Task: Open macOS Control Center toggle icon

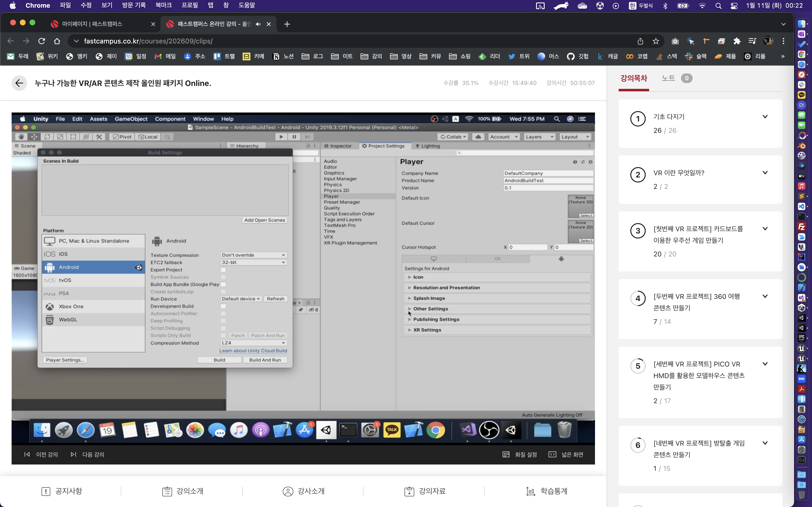Action: point(734,5)
